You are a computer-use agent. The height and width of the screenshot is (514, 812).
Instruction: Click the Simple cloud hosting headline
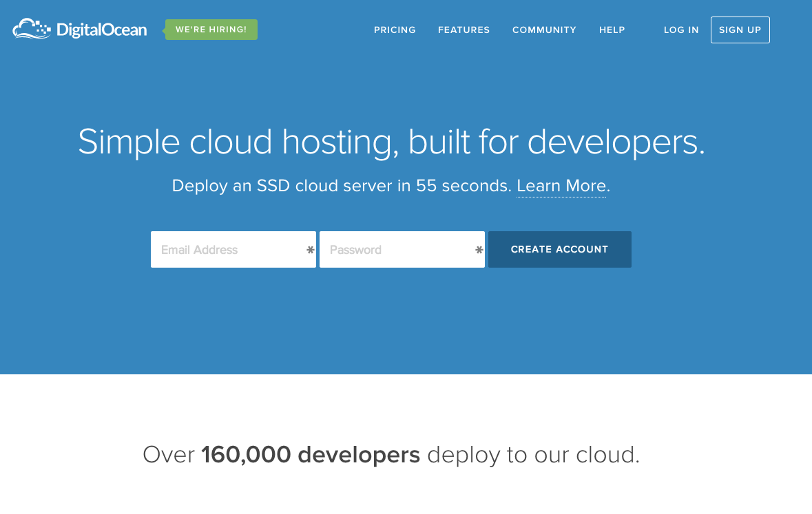coord(391,142)
